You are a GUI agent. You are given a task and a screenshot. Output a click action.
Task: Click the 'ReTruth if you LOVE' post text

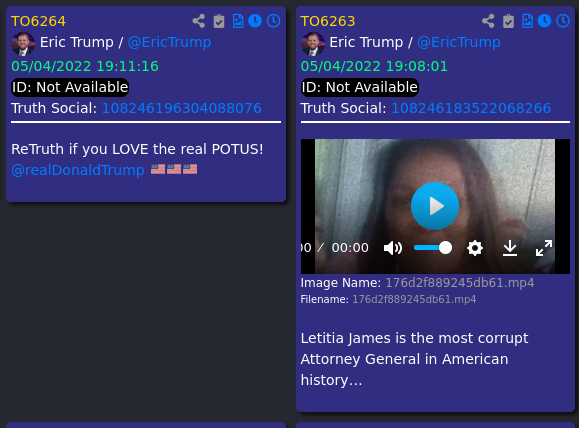(x=137, y=149)
